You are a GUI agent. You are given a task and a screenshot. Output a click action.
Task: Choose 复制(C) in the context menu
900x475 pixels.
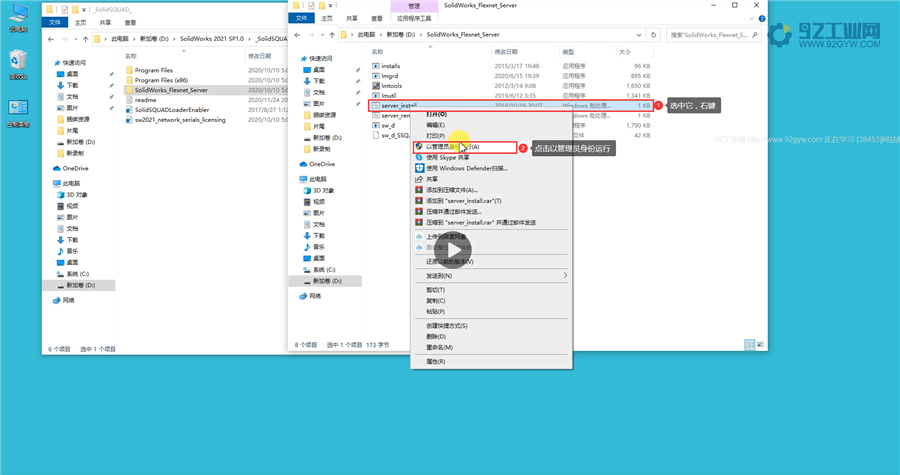tap(435, 301)
